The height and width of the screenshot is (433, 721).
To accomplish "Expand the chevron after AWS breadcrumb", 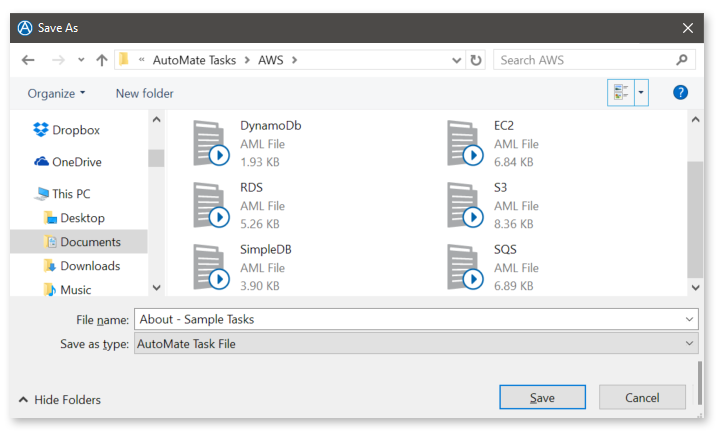I will 294,60.
